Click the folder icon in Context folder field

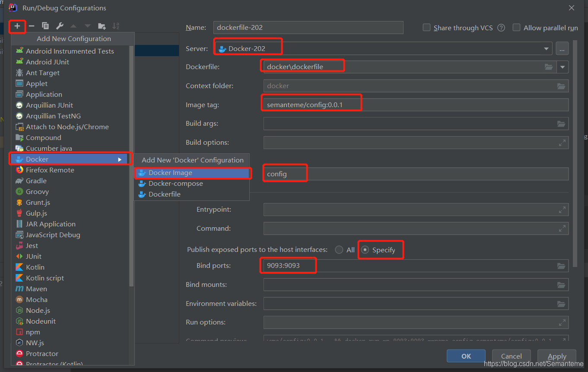561,86
